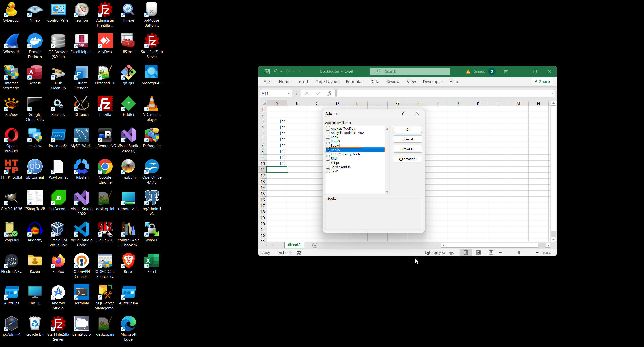Image resolution: width=644 pixels, height=347 pixels.
Task: Check the Solver Add-in checkbox
Action: pyautogui.click(x=328, y=167)
